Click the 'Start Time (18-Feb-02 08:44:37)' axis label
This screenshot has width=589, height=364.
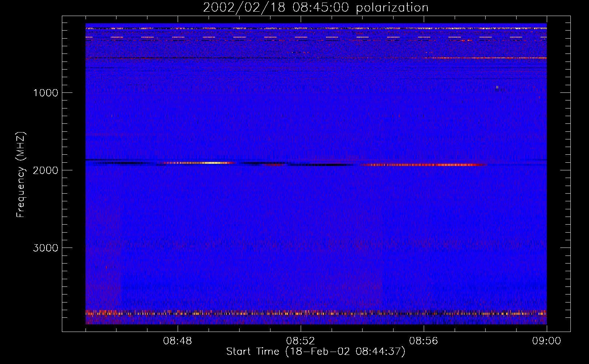tap(316, 352)
